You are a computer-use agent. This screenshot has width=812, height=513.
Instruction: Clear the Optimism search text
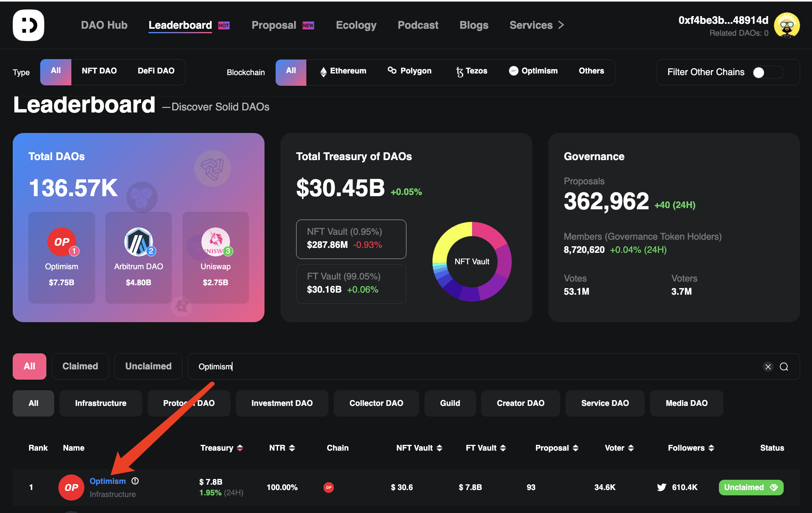pos(768,366)
